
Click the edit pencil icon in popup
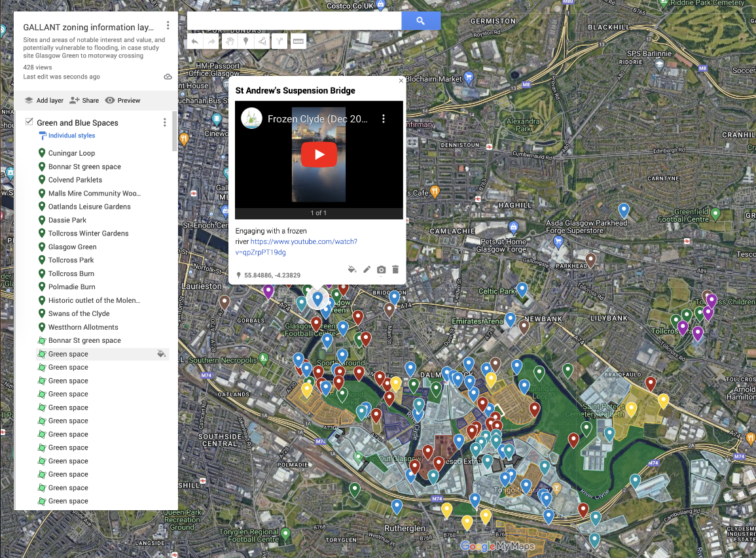click(x=367, y=270)
